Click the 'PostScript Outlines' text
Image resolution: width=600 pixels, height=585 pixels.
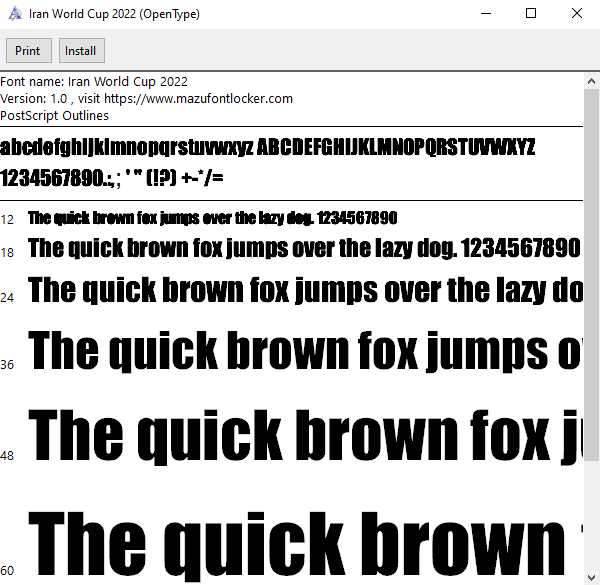54,116
